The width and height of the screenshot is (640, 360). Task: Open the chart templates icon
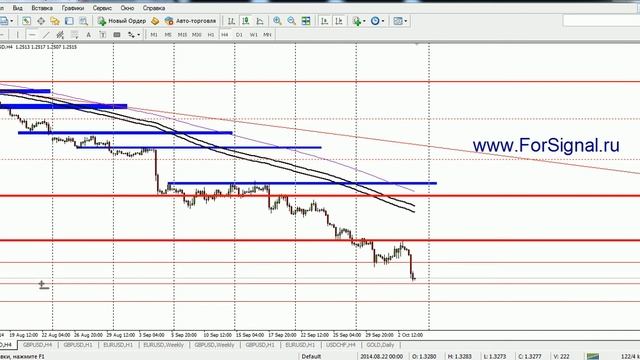click(x=398, y=21)
